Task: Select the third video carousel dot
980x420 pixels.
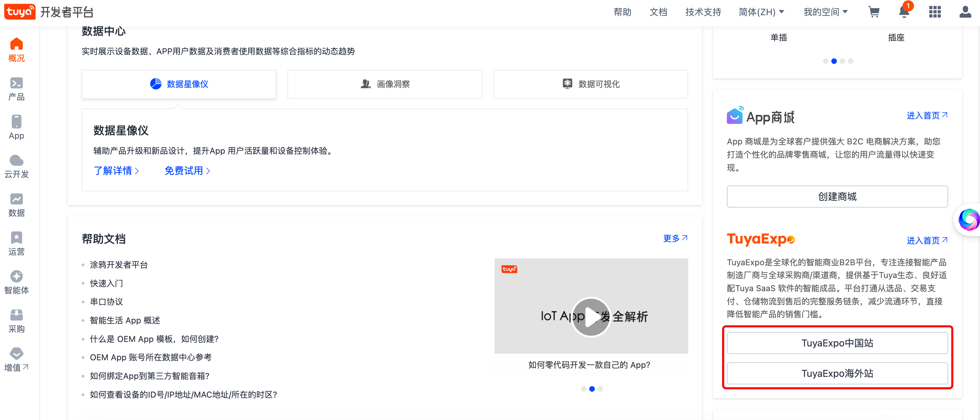Action: click(600, 389)
